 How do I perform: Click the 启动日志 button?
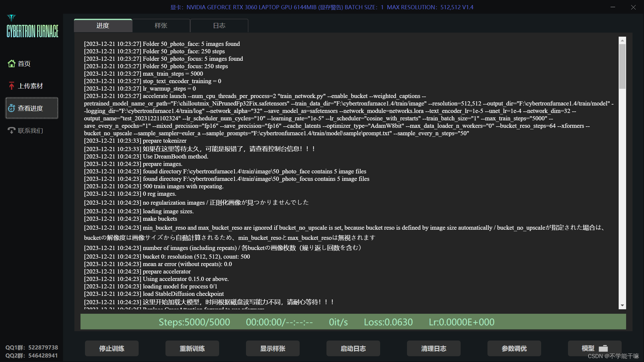tap(353, 348)
